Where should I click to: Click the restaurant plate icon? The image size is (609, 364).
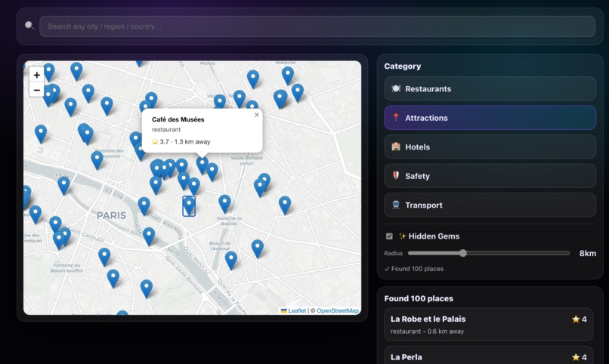[396, 88]
